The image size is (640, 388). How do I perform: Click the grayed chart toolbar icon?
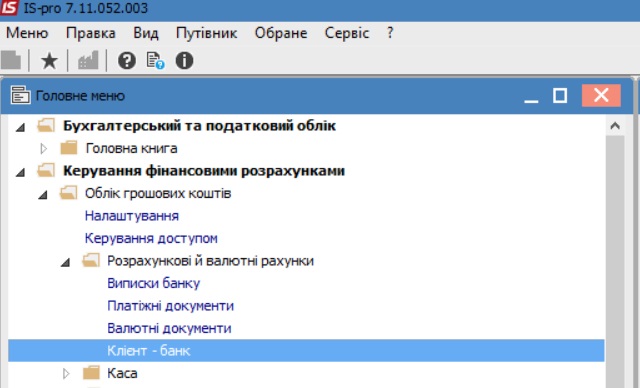coord(88,61)
